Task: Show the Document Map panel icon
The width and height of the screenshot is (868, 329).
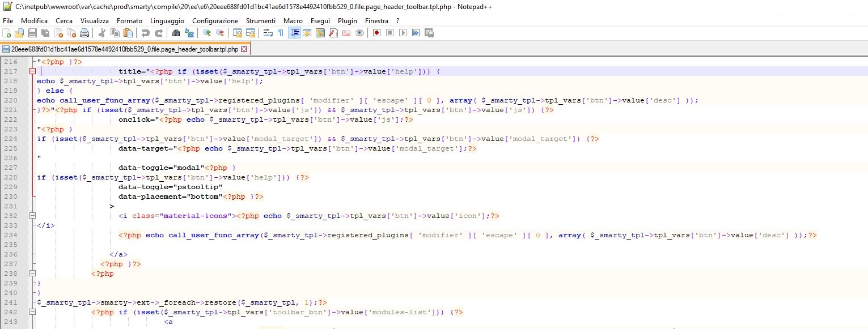Action: [320, 33]
